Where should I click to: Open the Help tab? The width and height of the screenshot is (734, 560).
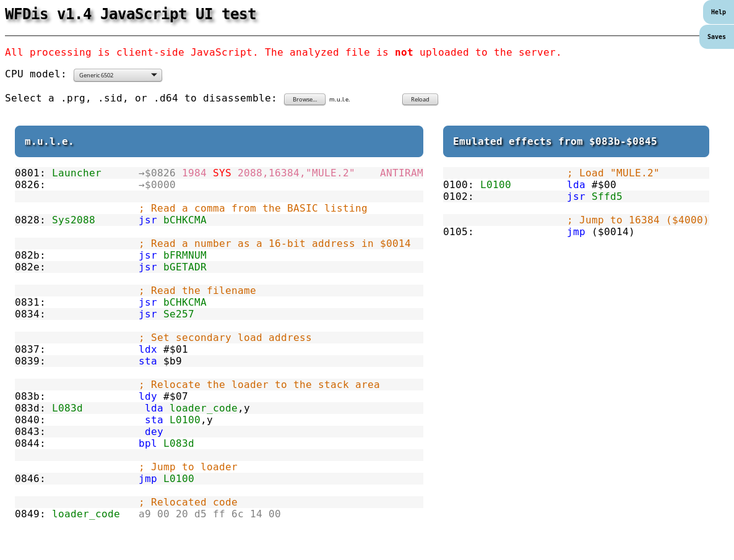tap(718, 12)
